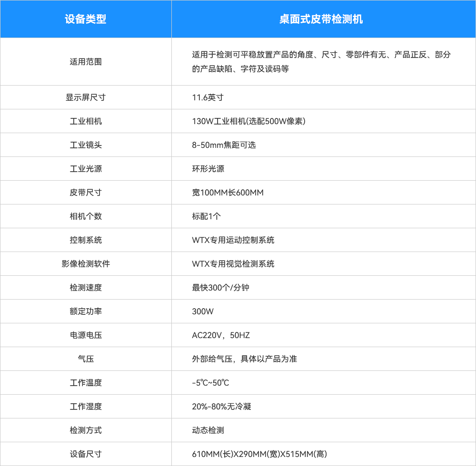Select the 检测速度 label
Viewport: 476px width, 466px height.
[86, 287]
